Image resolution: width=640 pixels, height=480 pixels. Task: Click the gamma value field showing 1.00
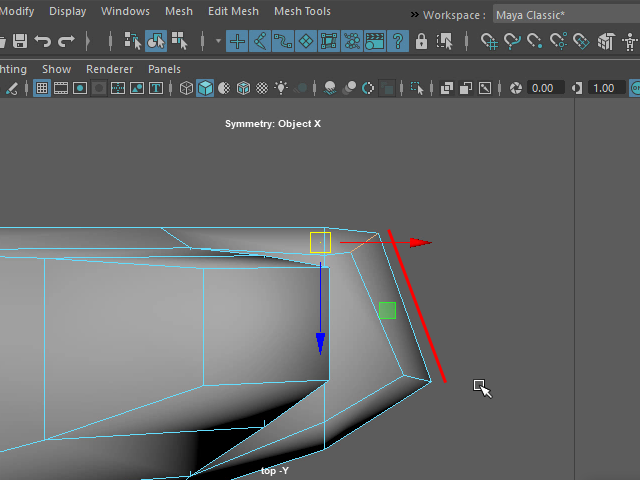[x=604, y=88]
